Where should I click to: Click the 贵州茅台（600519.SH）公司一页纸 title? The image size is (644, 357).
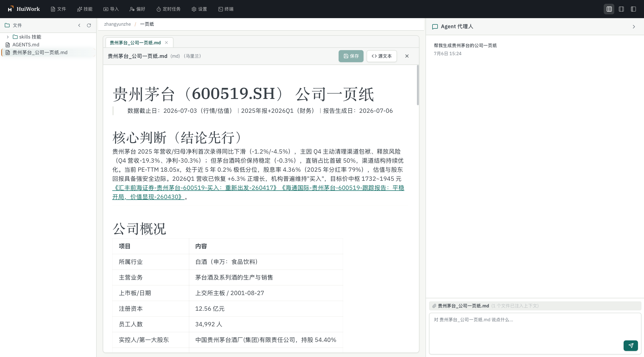pos(243,94)
